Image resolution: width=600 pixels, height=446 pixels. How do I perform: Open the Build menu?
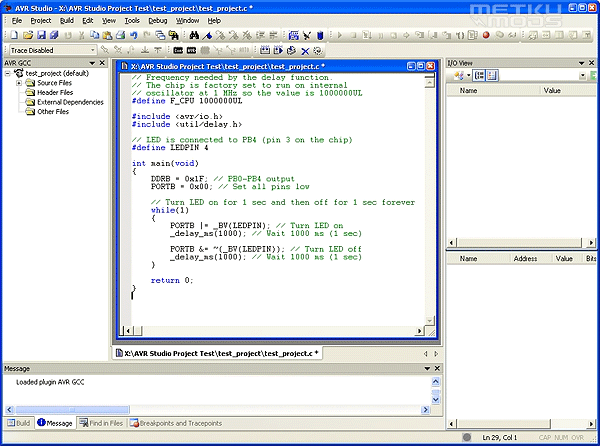point(67,21)
